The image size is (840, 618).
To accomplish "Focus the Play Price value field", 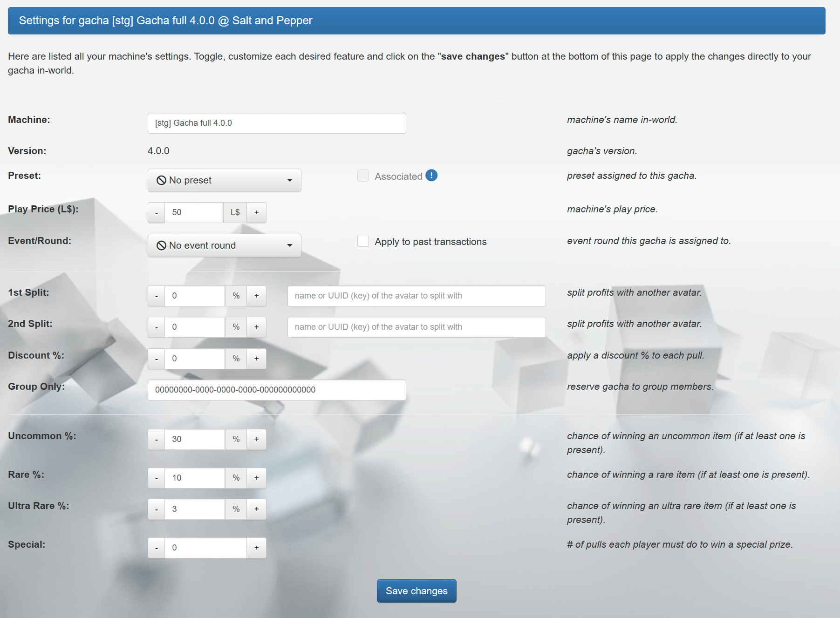I will (x=194, y=212).
